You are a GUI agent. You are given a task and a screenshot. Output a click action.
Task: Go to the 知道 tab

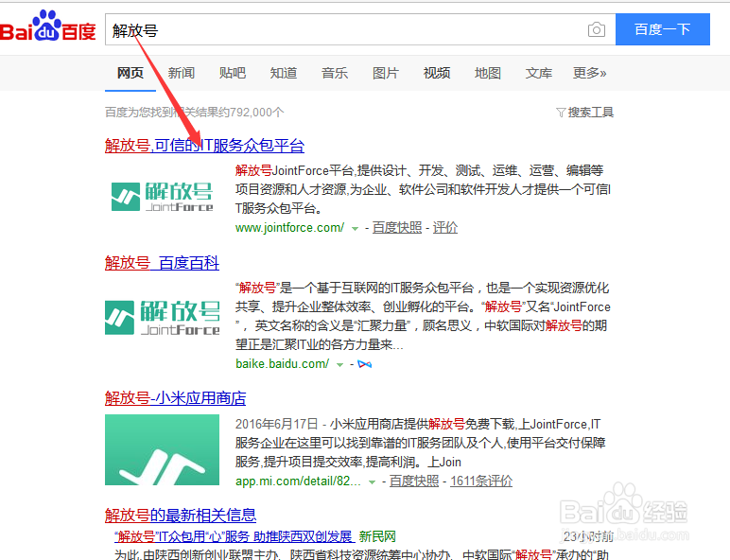tap(284, 73)
